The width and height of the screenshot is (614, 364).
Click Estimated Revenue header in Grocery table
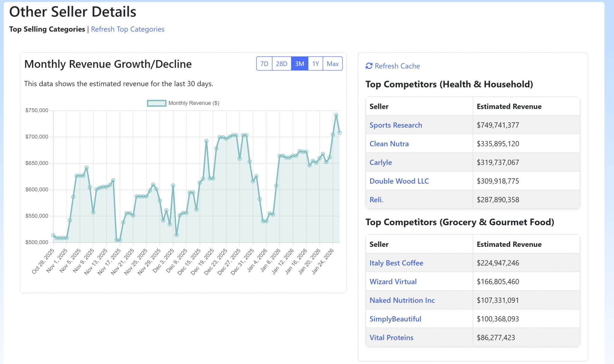tap(509, 244)
